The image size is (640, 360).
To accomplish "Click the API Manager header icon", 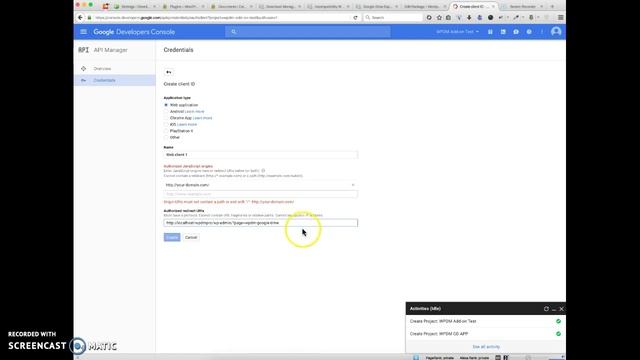I will [x=83, y=50].
